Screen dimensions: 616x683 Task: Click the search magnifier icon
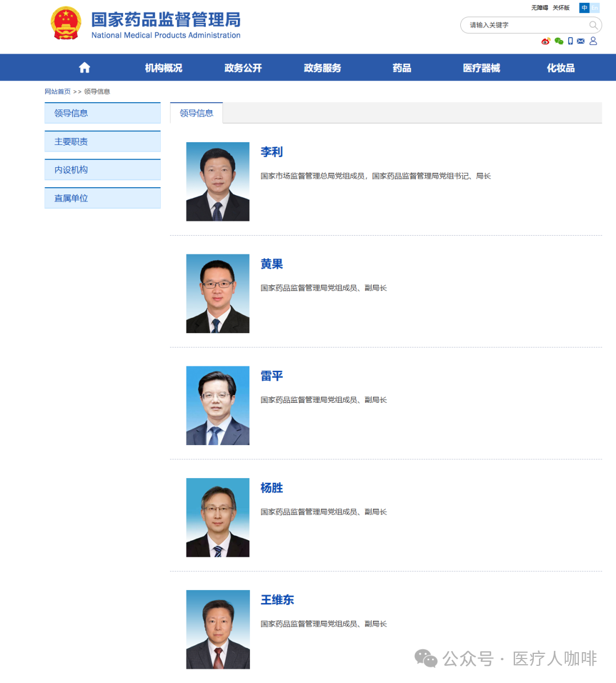[593, 25]
